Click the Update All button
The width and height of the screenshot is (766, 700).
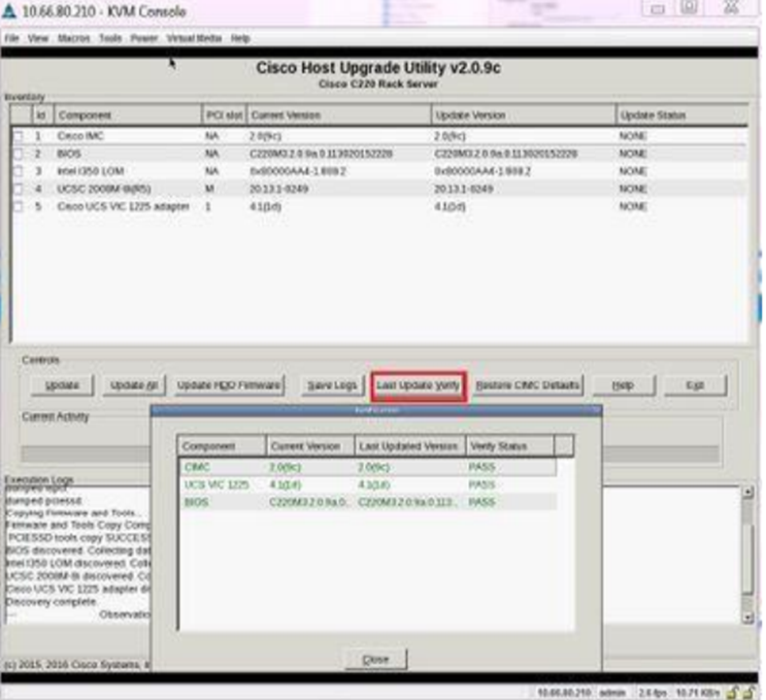pyautogui.click(x=134, y=385)
